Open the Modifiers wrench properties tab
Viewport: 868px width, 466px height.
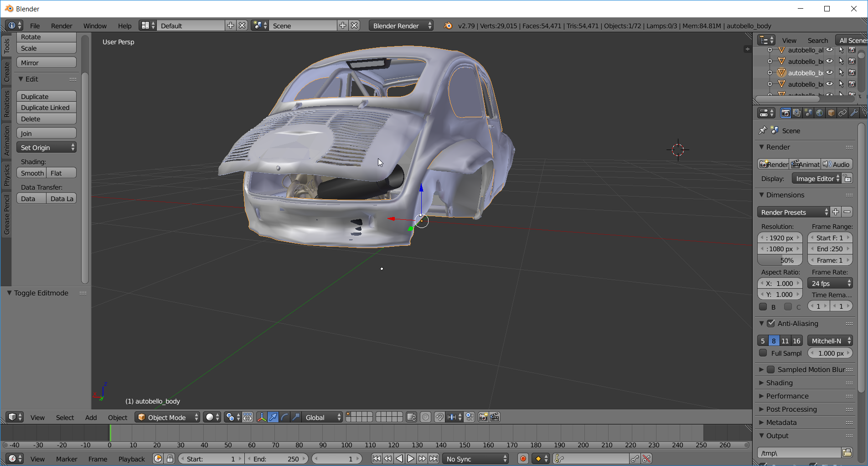pyautogui.click(x=854, y=113)
